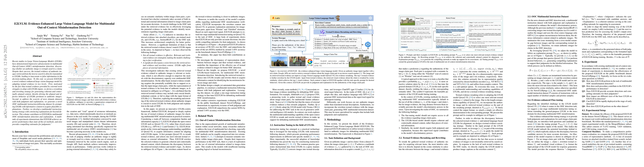Click the 'Inverse Search' label
This screenshot has height=167, width=644.
coord(362,51)
